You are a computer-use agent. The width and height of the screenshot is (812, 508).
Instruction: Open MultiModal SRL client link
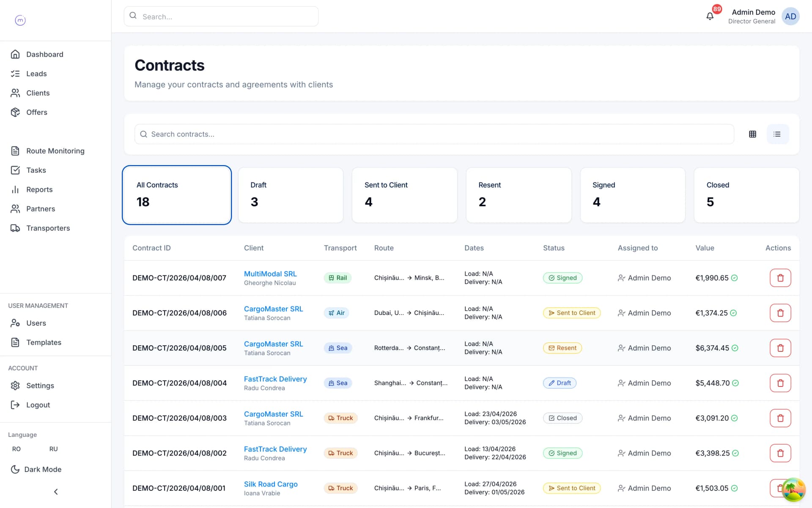(270, 274)
